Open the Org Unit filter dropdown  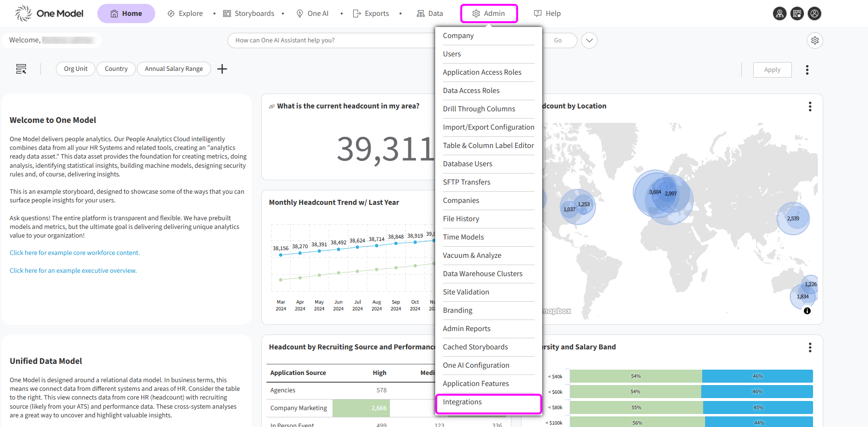point(76,69)
